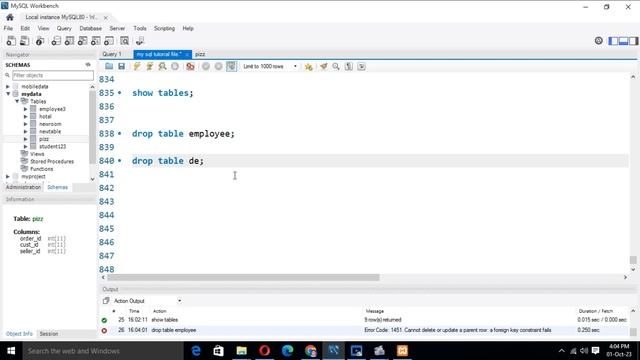Click the editor horizontal scrollbar thumb
The width and height of the screenshot is (640, 360).
[x=243, y=278]
